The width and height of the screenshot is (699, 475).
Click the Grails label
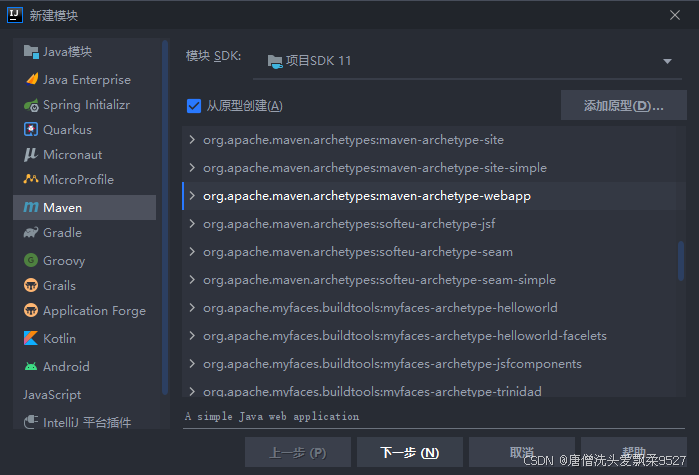[59, 285]
